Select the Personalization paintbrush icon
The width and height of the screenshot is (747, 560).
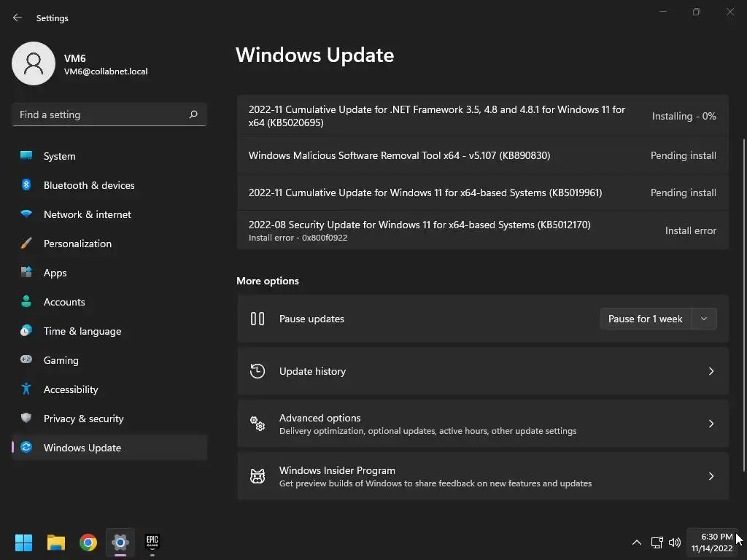coord(26,244)
